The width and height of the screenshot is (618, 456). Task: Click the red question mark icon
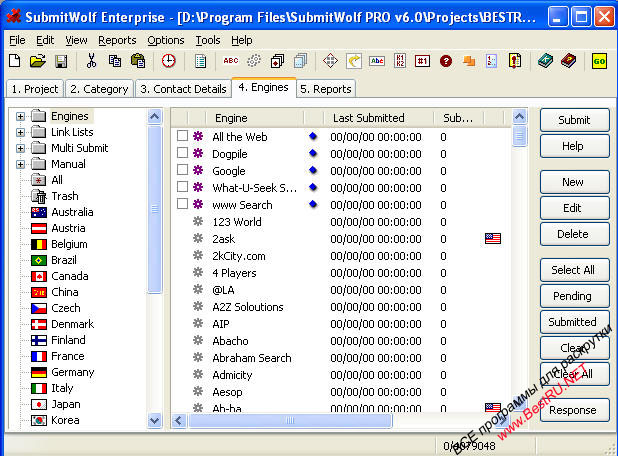point(446,61)
